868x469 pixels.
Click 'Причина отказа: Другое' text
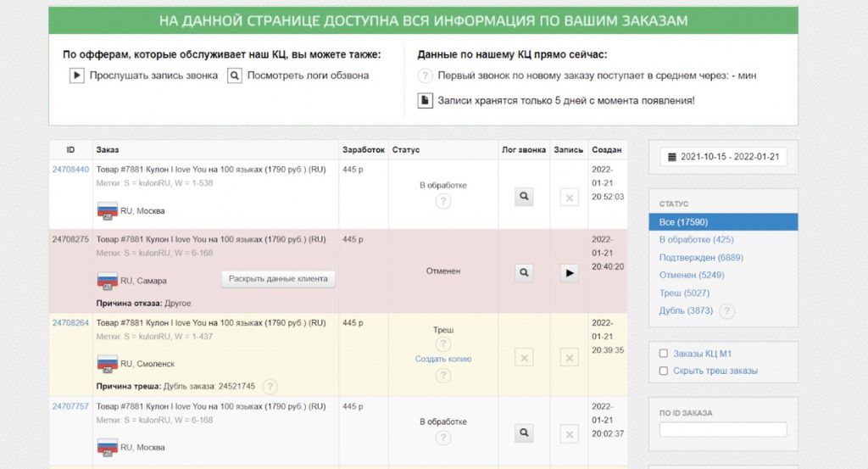(x=143, y=304)
